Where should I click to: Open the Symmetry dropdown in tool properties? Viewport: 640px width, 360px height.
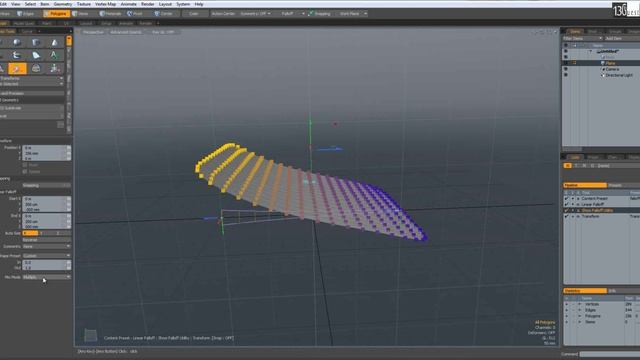point(47,247)
